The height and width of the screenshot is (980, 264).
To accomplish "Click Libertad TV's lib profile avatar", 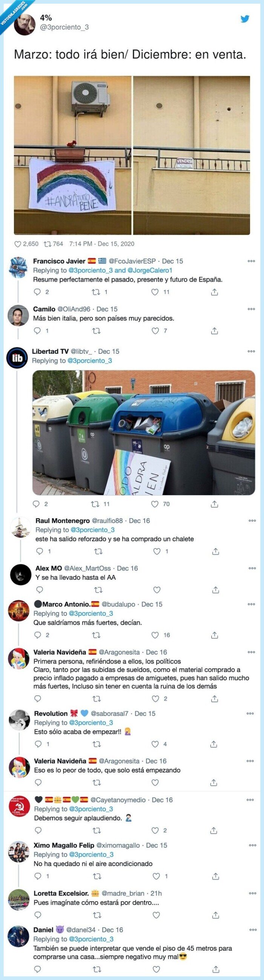I will click(17, 358).
